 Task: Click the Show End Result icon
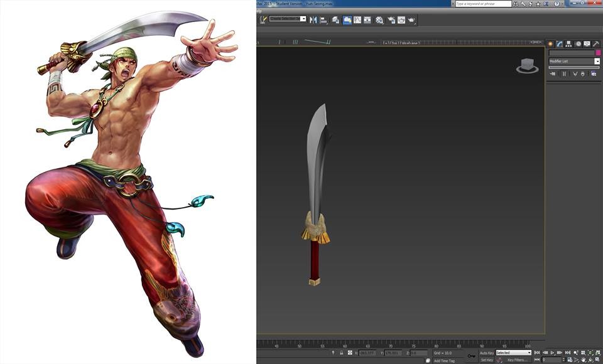coord(564,73)
